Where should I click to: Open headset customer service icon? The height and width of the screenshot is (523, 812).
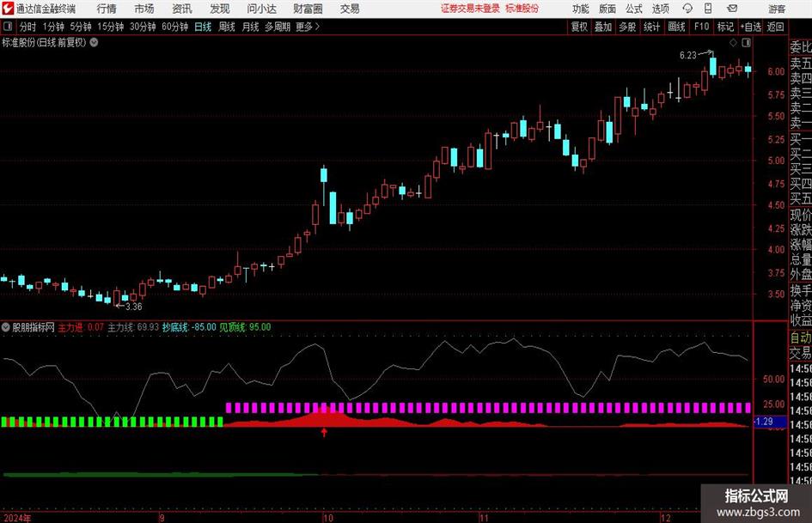(x=687, y=9)
